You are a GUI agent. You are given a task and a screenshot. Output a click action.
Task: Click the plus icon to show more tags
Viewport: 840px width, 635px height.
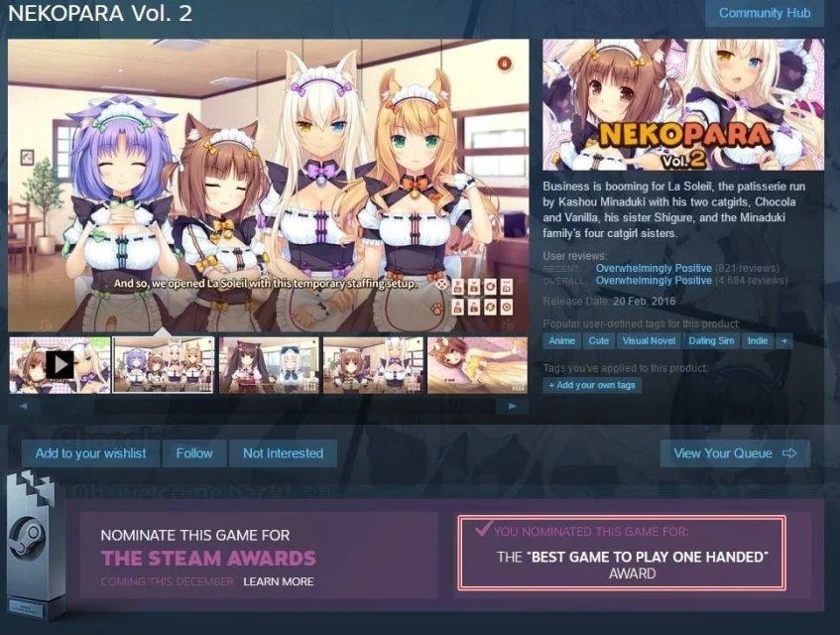pos(784,340)
